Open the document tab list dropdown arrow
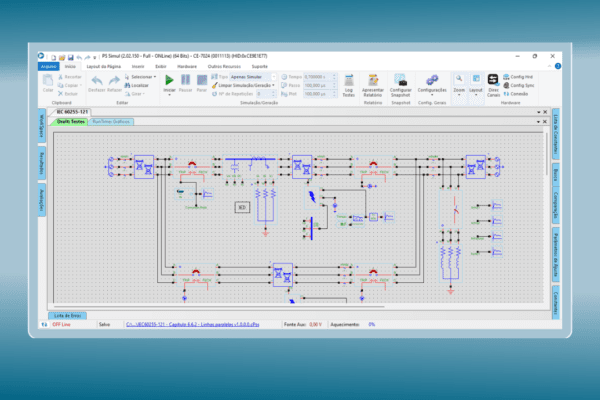Viewport: 600px width, 400px height. pos(539,112)
